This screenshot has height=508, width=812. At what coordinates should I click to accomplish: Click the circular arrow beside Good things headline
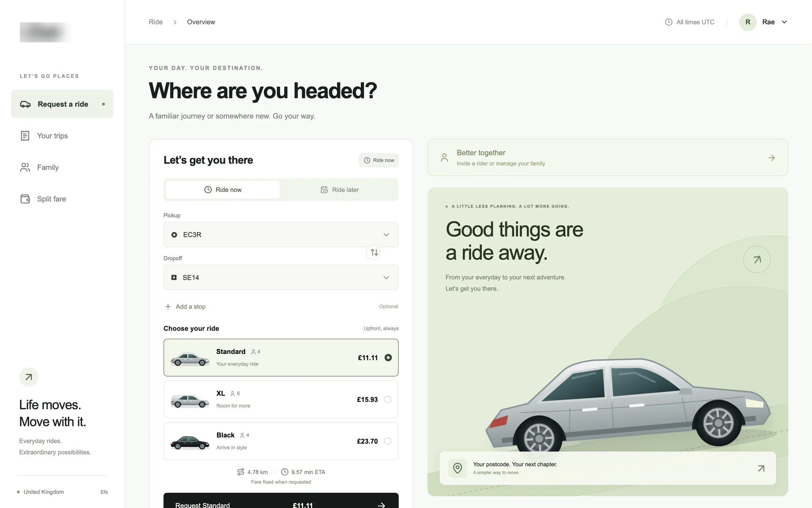point(757,260)
